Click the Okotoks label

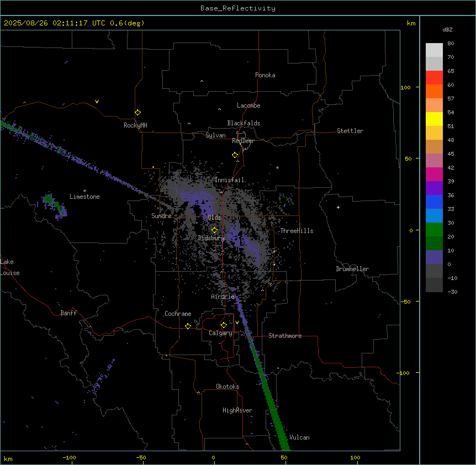pos(228,387)
